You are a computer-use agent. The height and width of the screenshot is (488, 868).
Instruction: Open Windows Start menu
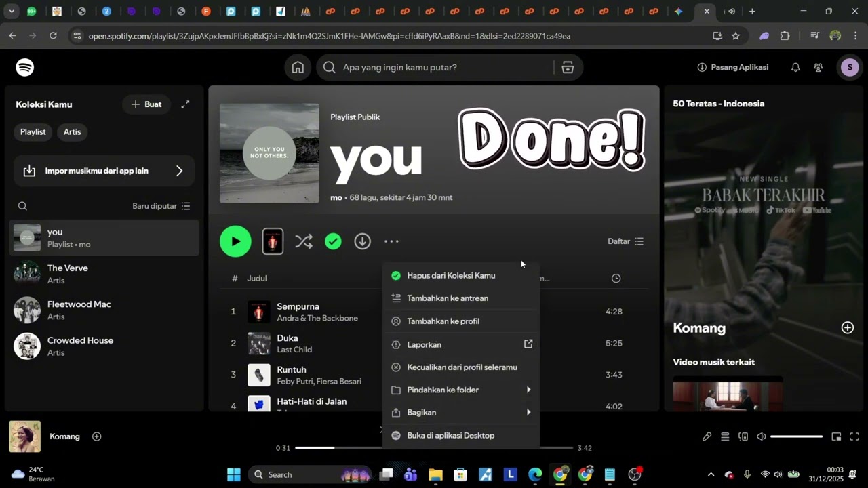233,474
